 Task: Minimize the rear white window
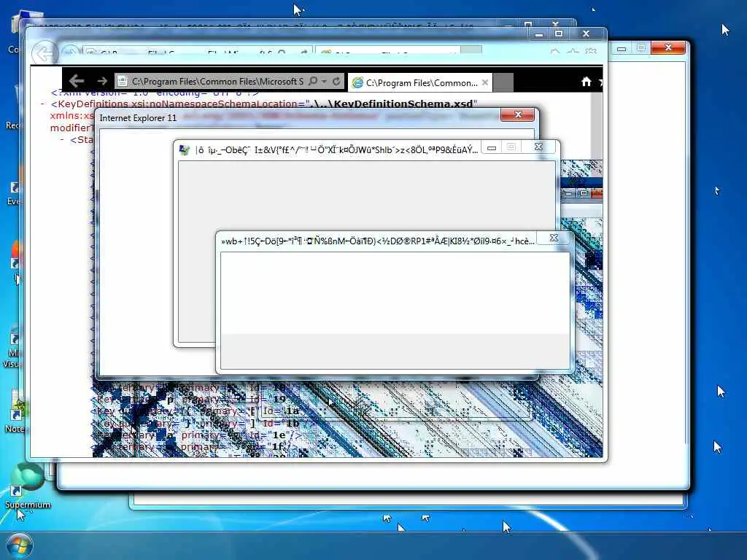pyautogui.click(x=622, y=49)
